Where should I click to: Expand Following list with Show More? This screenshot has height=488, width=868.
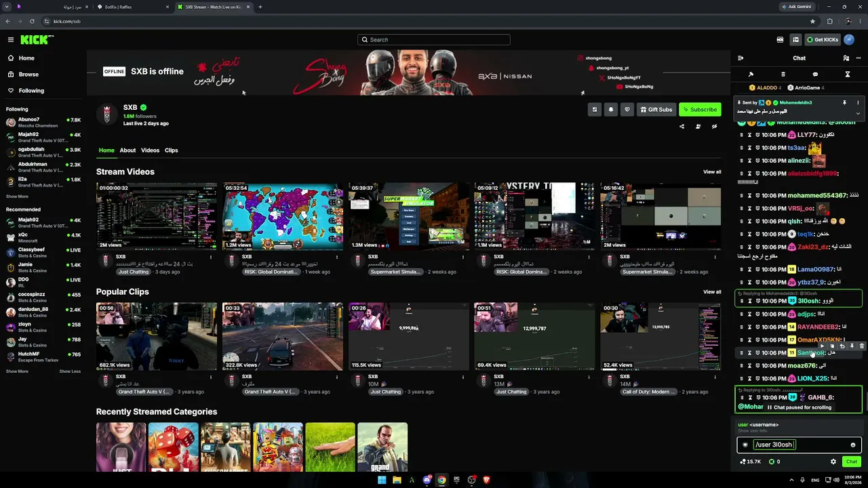pos(17,197)
